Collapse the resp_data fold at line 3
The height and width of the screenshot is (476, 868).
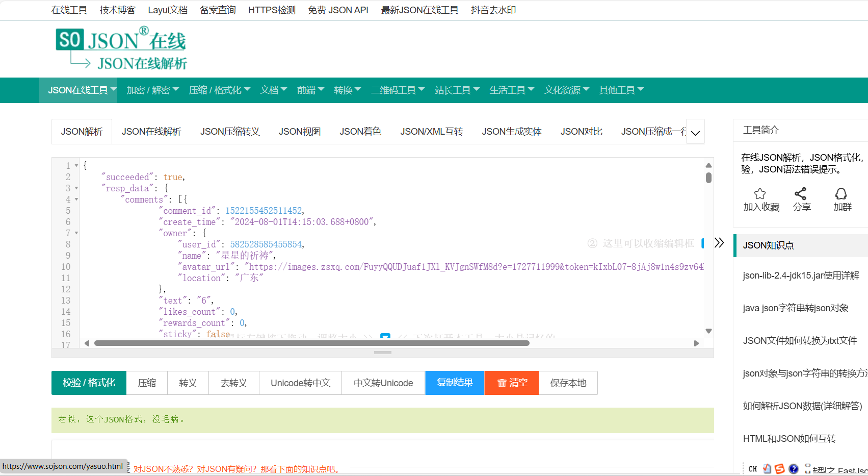(x=76, y=188)
